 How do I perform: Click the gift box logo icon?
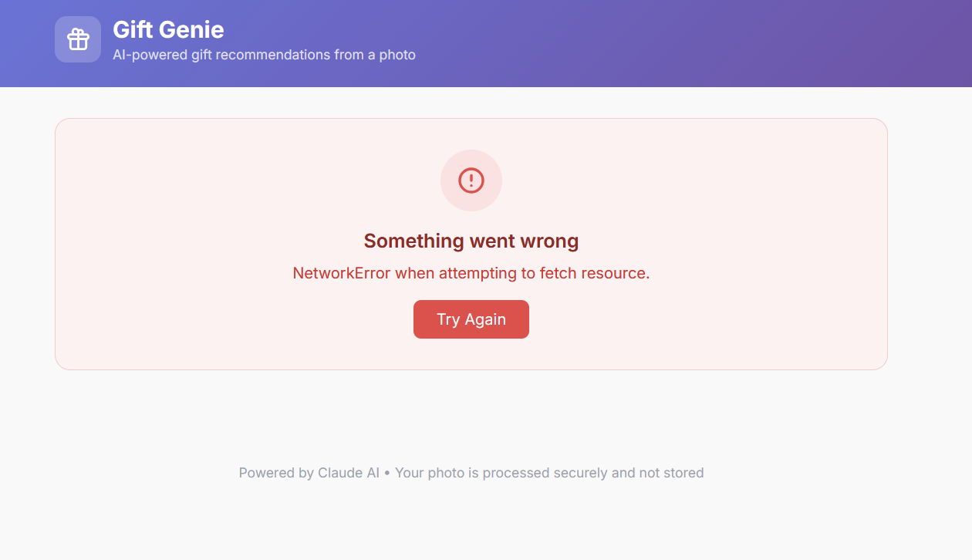click(78, 39)
